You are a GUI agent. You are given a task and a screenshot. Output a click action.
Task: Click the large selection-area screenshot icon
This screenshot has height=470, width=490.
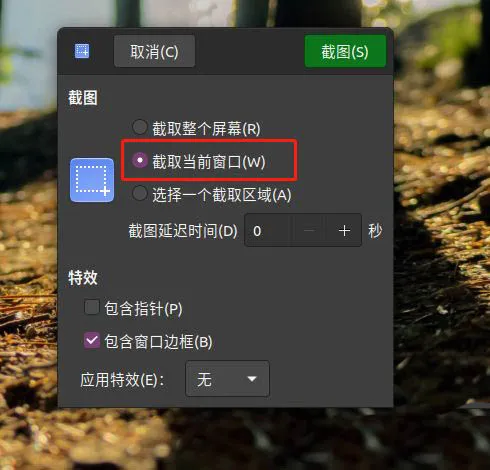coord(92,180)
